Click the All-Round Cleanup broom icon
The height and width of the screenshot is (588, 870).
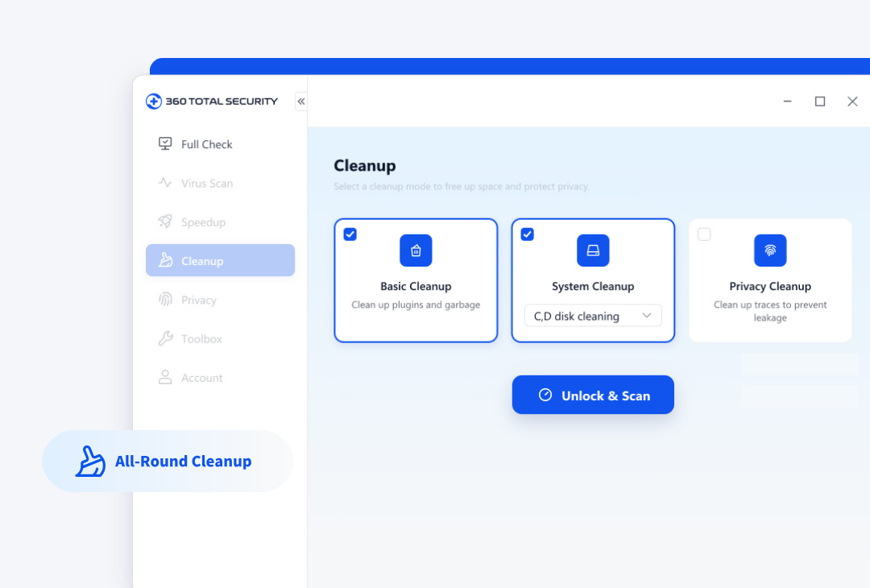click(90, 462)
